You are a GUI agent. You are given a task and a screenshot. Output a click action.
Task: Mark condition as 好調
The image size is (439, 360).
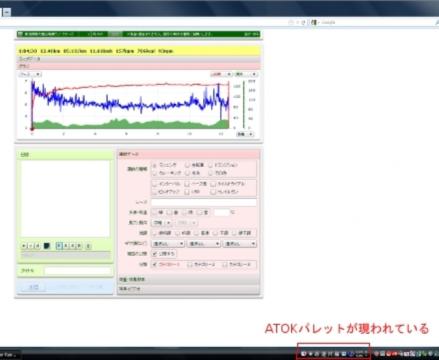(178, 233)
